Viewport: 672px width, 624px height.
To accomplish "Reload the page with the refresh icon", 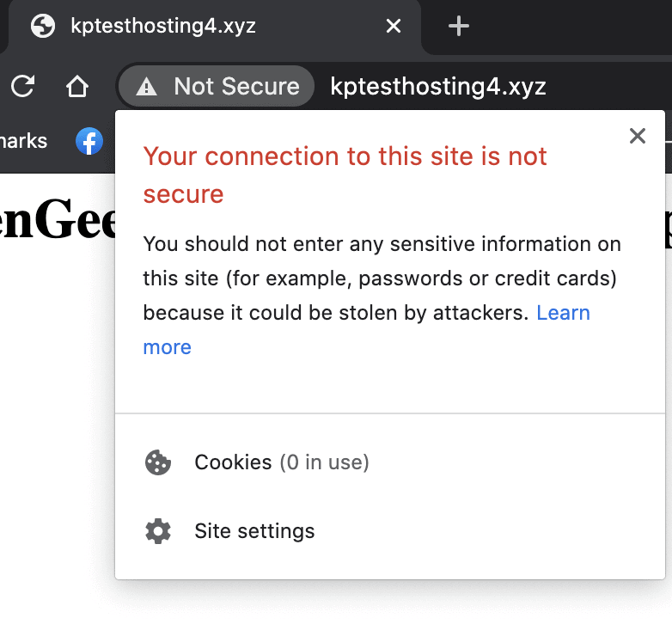I will (23, 86).
